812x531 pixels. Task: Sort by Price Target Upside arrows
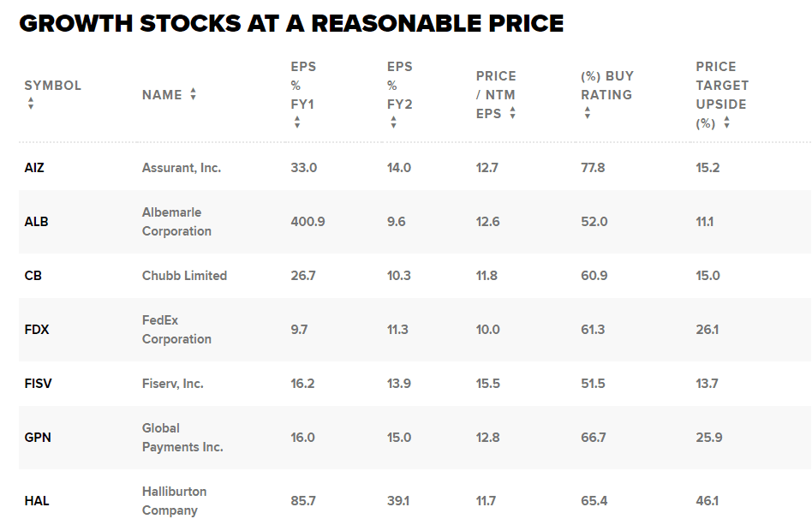click(726, 122)
